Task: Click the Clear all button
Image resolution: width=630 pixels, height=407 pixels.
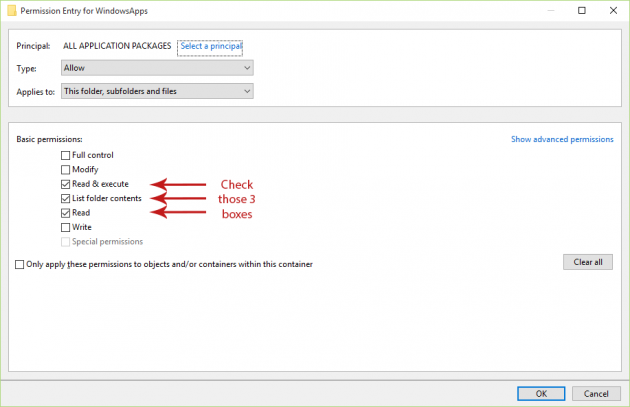Action: (x=588, y=262)
